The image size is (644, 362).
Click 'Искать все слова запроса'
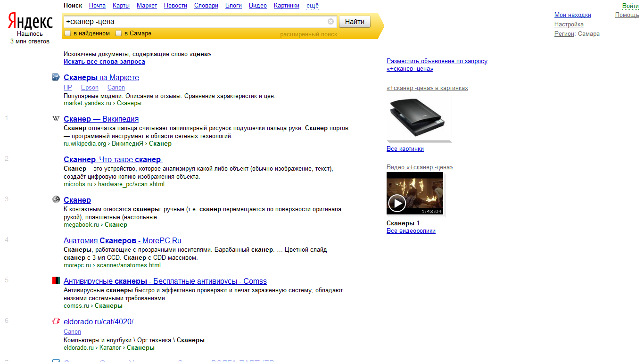pyautogui.click(x=104, y=62)
